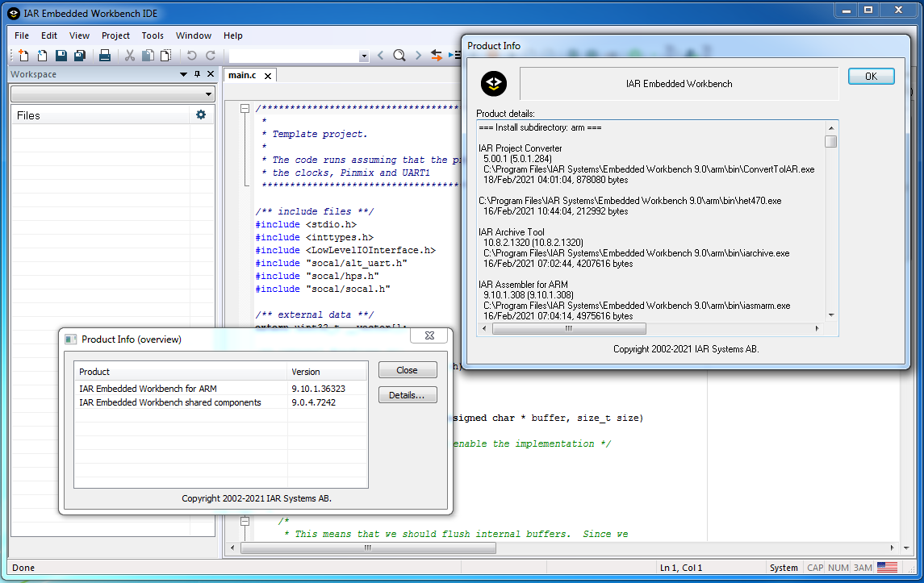The width and height of the screenshot is (924, 583).
Task: Pin the Workspace panel with pushpin icon
Action: (x=198, y=74)
